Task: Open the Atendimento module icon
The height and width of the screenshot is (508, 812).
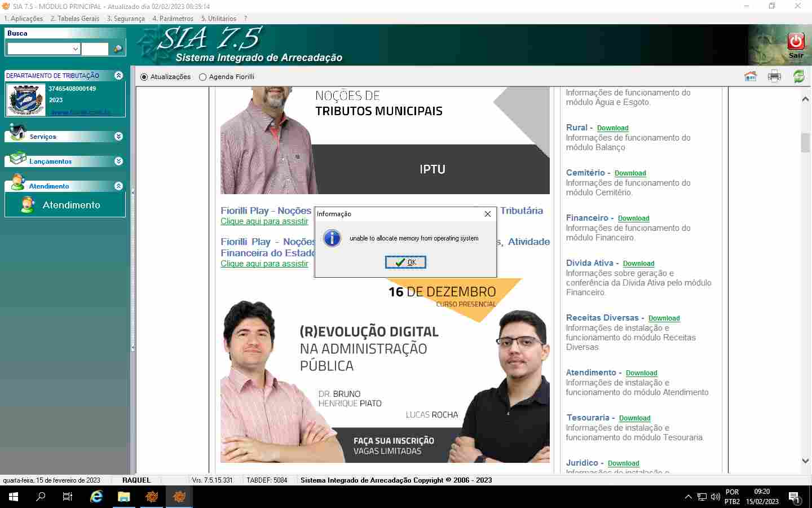Action: point(27,205)
